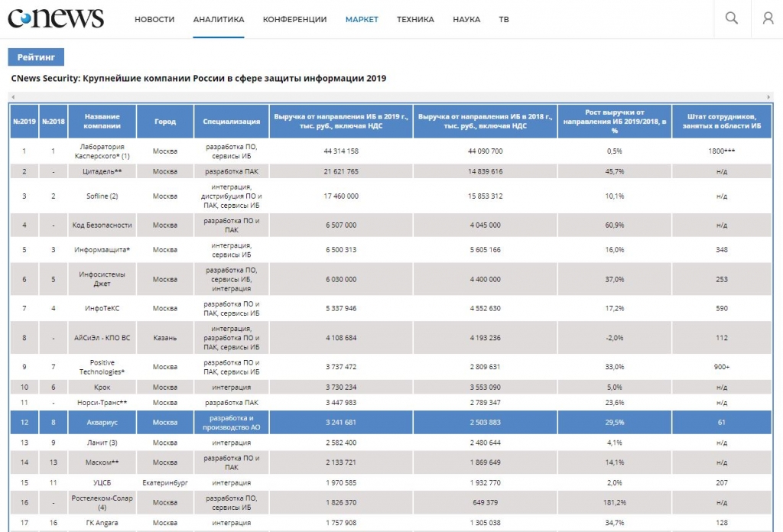
Task: Click the 2018 revenue value 4 193 236
Action: point(485,338)
